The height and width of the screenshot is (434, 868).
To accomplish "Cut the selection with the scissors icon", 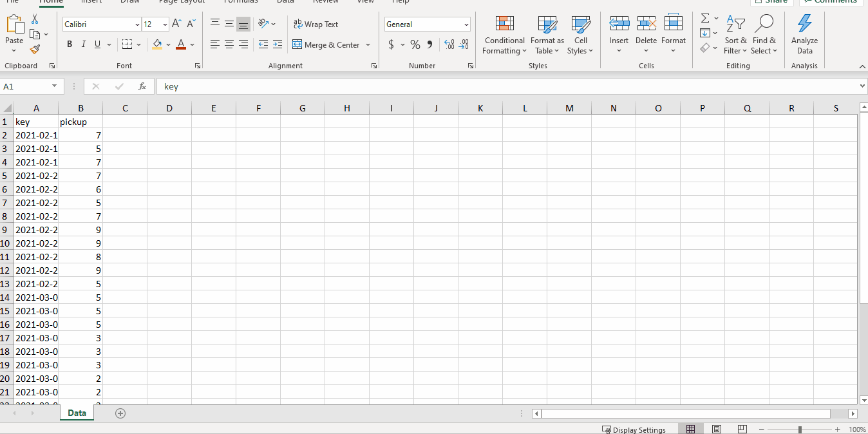I will pyautogui.click(x=35, y=20).
